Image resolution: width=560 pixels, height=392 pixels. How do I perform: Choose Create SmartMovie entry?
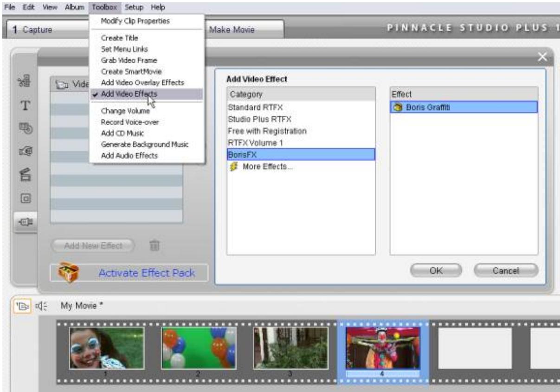[x=146, y=71]
